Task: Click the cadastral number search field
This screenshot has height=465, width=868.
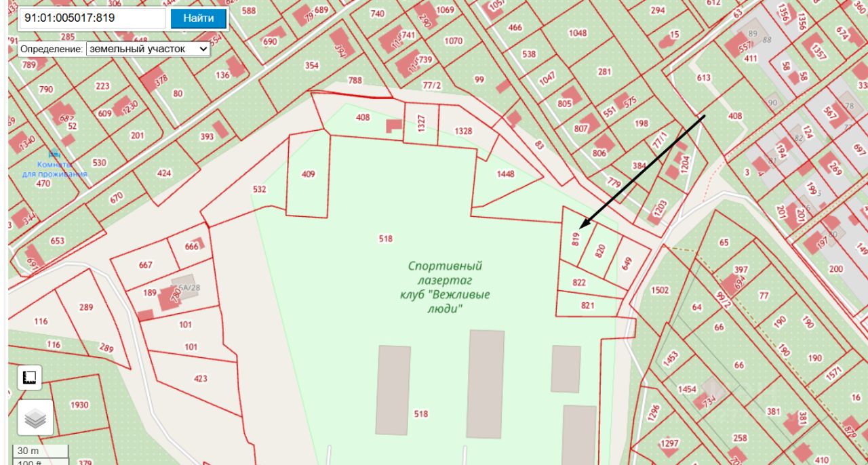Action: tap(91, 18)
